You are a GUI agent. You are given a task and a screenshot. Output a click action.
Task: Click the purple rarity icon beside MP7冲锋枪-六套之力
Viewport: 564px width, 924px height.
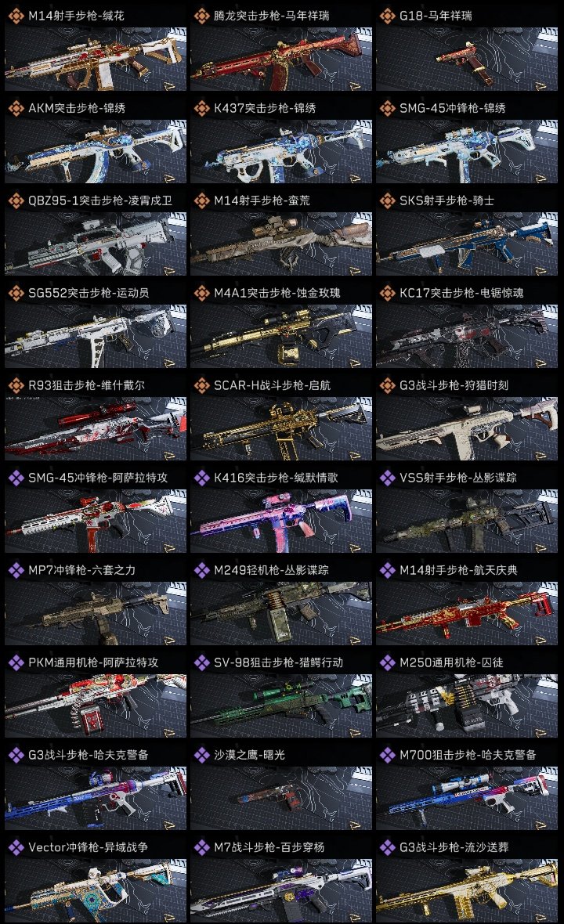tap(16, 570)
